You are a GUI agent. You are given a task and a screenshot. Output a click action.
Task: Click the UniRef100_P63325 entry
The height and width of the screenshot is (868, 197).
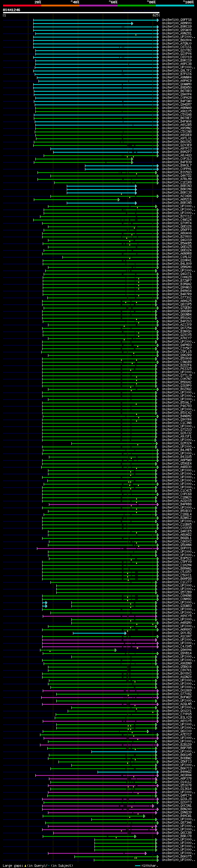177,369
